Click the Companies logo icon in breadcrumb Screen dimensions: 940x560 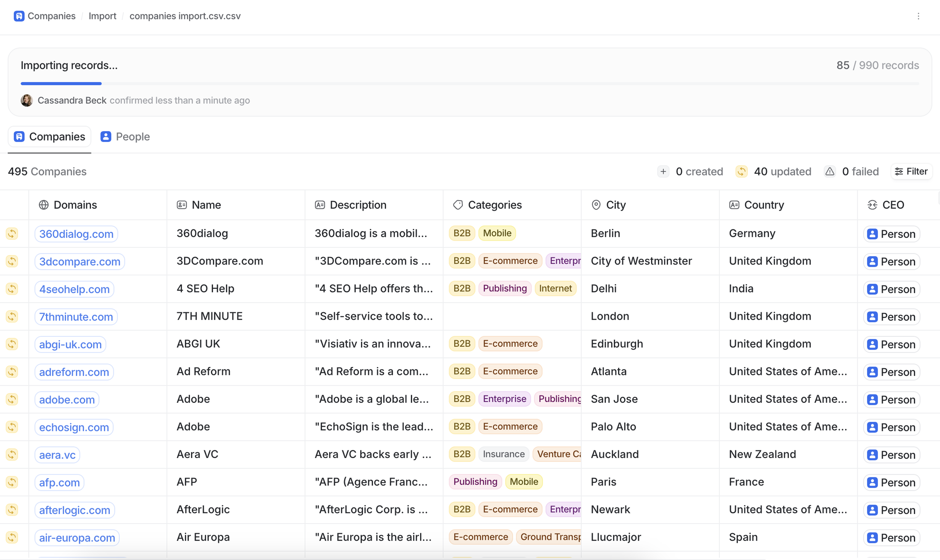[19, 16]
